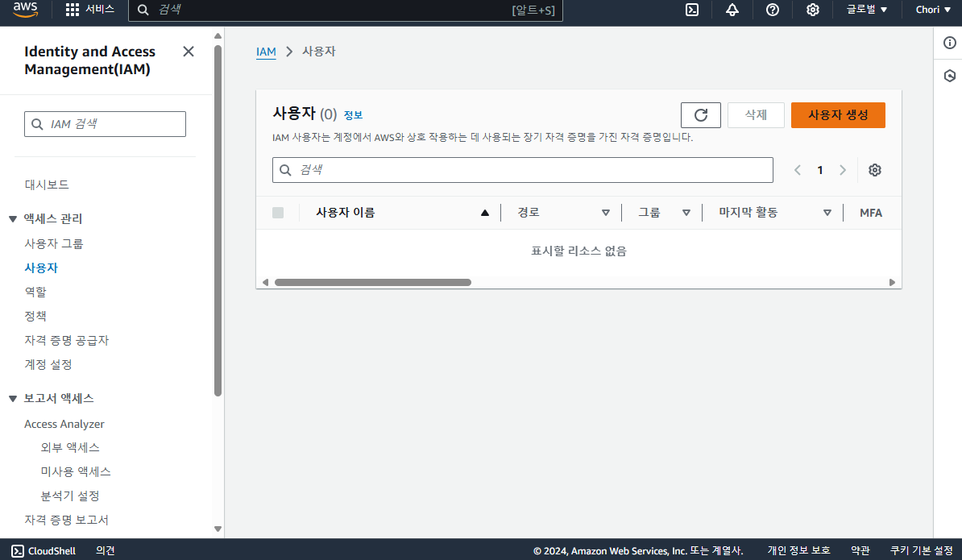The width and height of the screenshot is (962, 560).
Task: Click the MFA column header
Action: pos(871,213)
